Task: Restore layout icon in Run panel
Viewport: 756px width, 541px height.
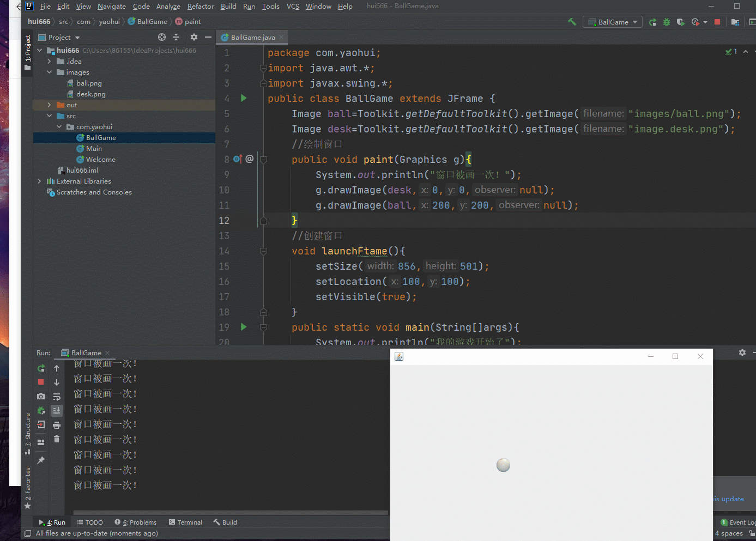Action: pos(41,442)
